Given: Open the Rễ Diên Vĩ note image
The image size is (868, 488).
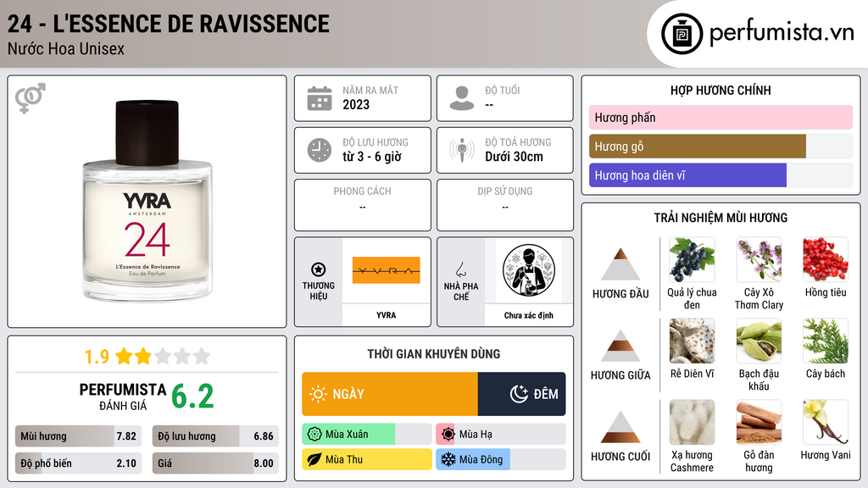Looking at the screenshot, I should (x=692, y=341).
